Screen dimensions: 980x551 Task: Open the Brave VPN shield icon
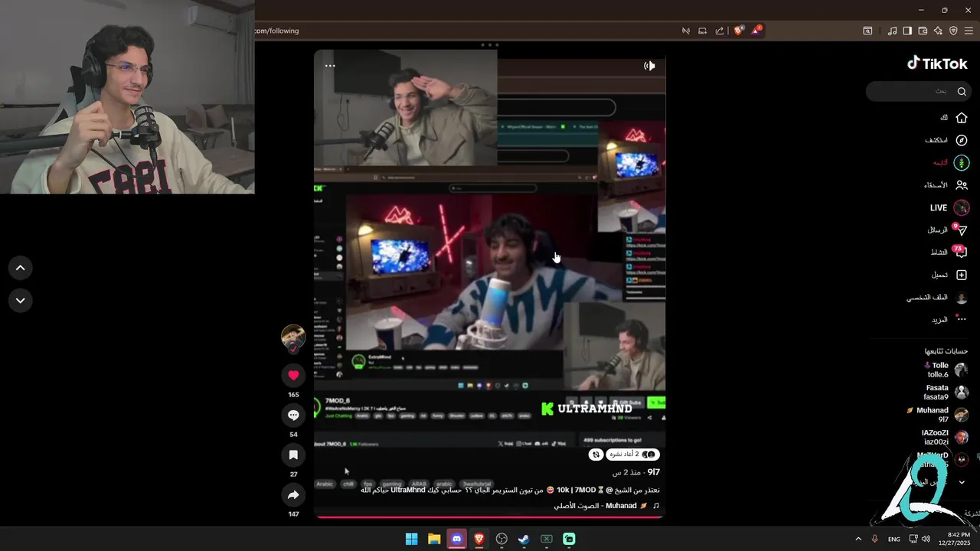(x=953, y=31)
